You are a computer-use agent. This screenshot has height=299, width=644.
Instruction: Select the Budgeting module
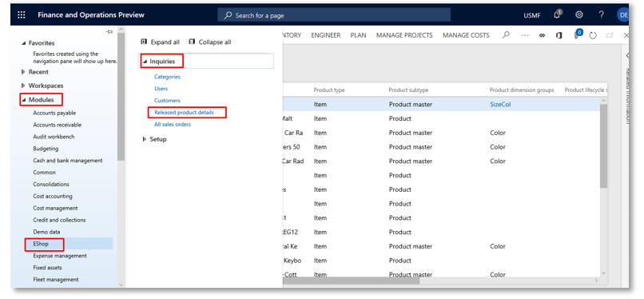point(46,149)
